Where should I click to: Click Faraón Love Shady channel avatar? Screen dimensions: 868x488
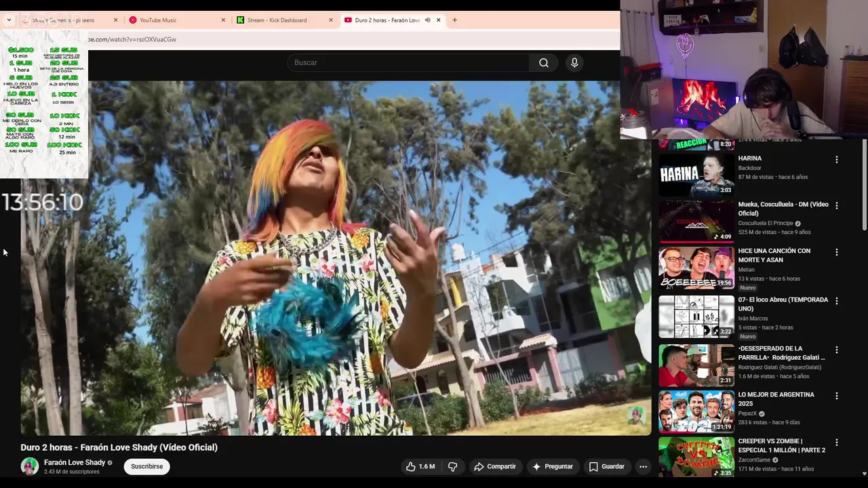[x=30, y=466]
